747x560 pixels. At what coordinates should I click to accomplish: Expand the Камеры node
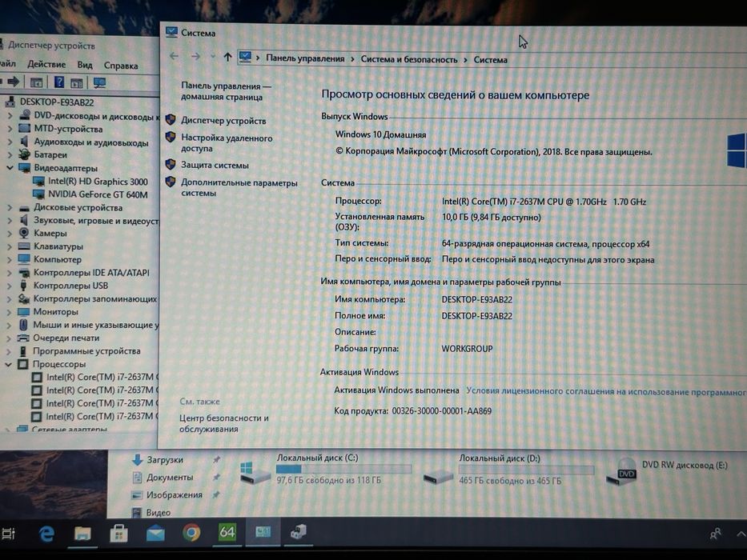9,234
